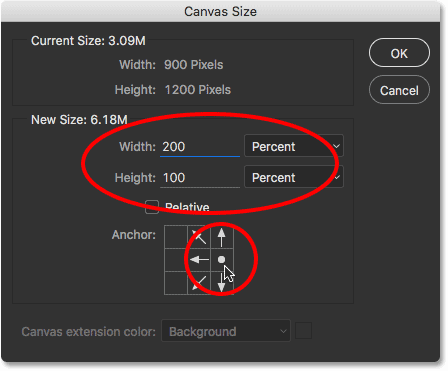Select the current anchor dot cell
The height and width of the screenshot is (371, 448).
point(222,260)
